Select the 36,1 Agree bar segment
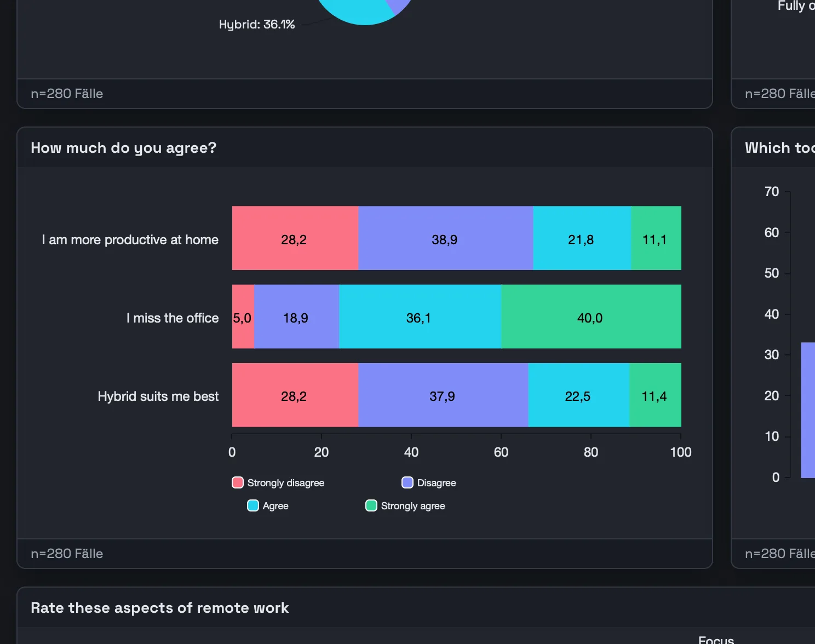The height and width of the screenshot is (644, 815). click(421, 317)
